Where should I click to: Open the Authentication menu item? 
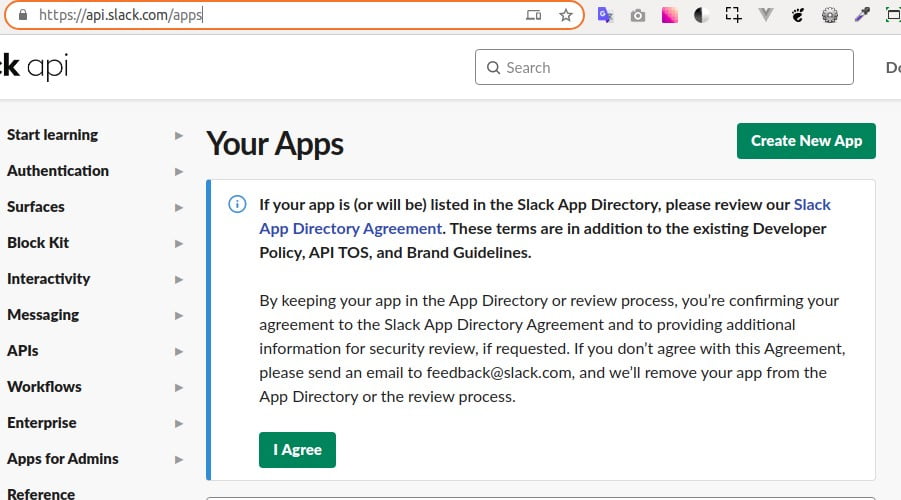(x=57, y=171)
